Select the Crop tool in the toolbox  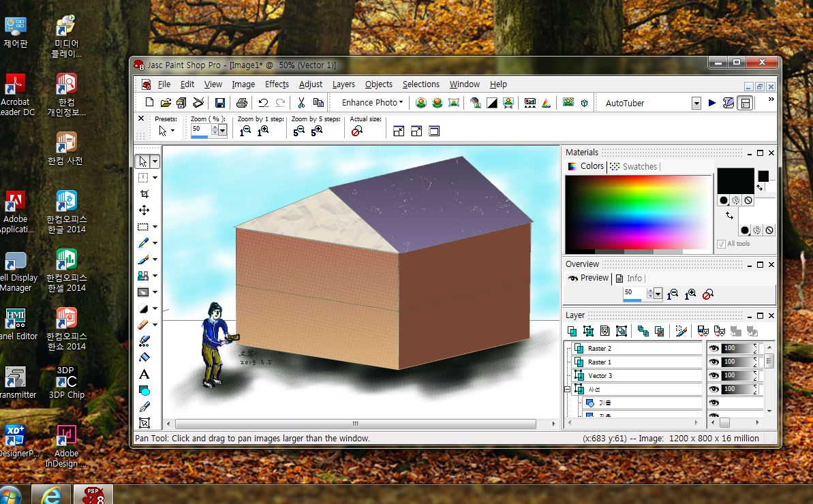coord(144,194)
